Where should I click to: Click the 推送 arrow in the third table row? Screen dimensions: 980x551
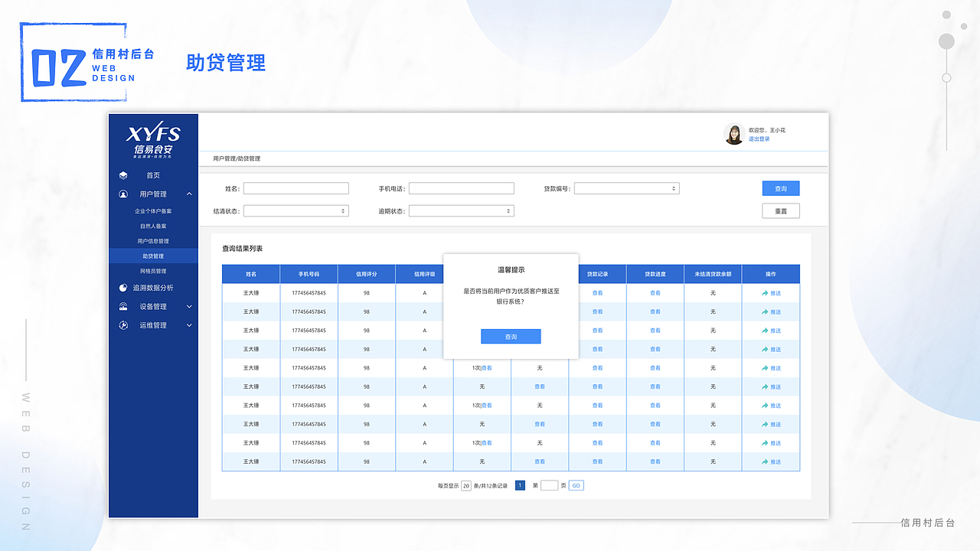pyautogui.click(x=765, y=331)
